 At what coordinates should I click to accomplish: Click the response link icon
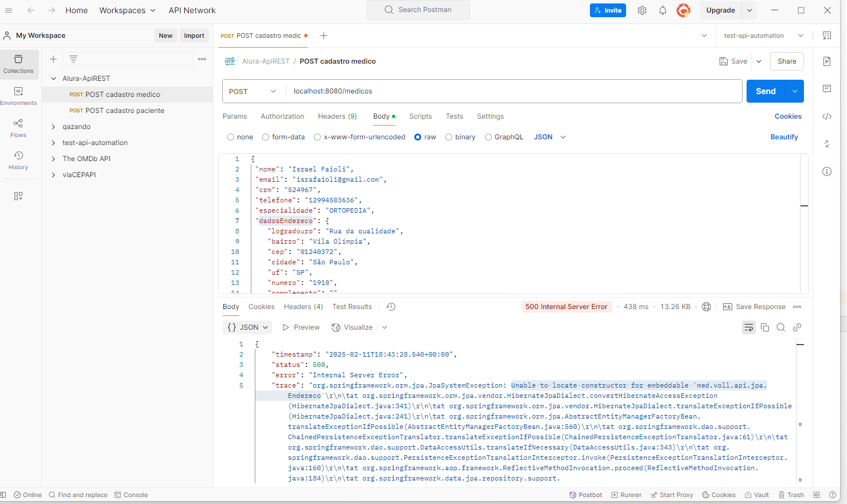pos(797,327)
